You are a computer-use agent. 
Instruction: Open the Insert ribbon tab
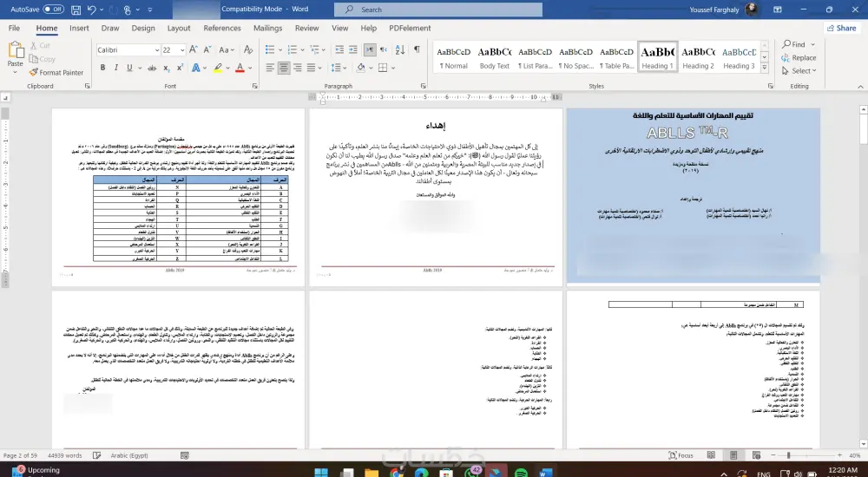79,29
